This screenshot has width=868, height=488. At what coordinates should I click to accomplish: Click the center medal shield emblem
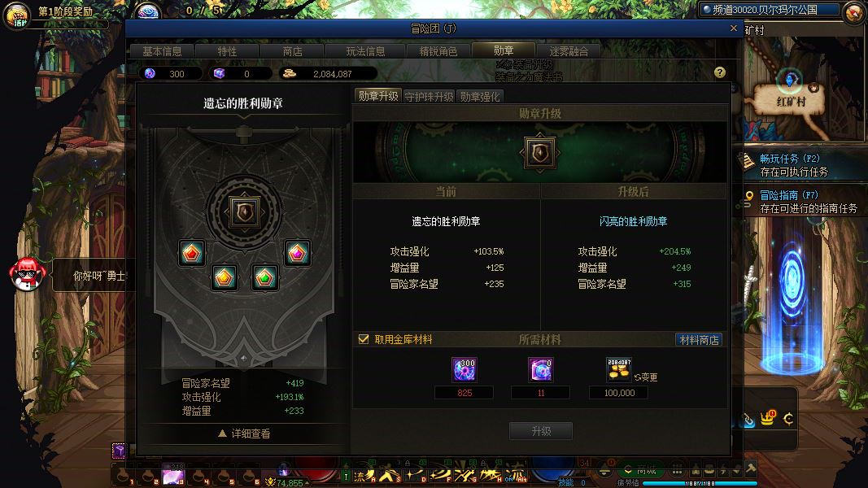[x=244, y=211]
